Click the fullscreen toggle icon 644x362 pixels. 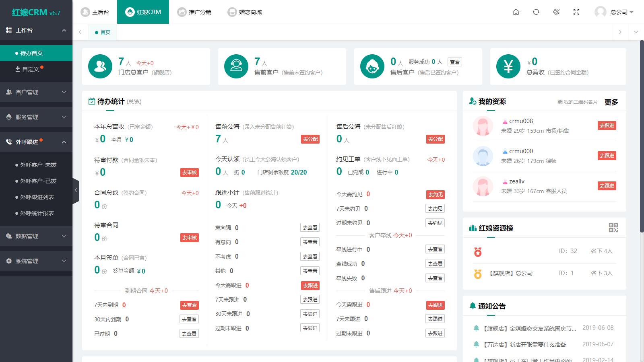(x=576, y=12)
